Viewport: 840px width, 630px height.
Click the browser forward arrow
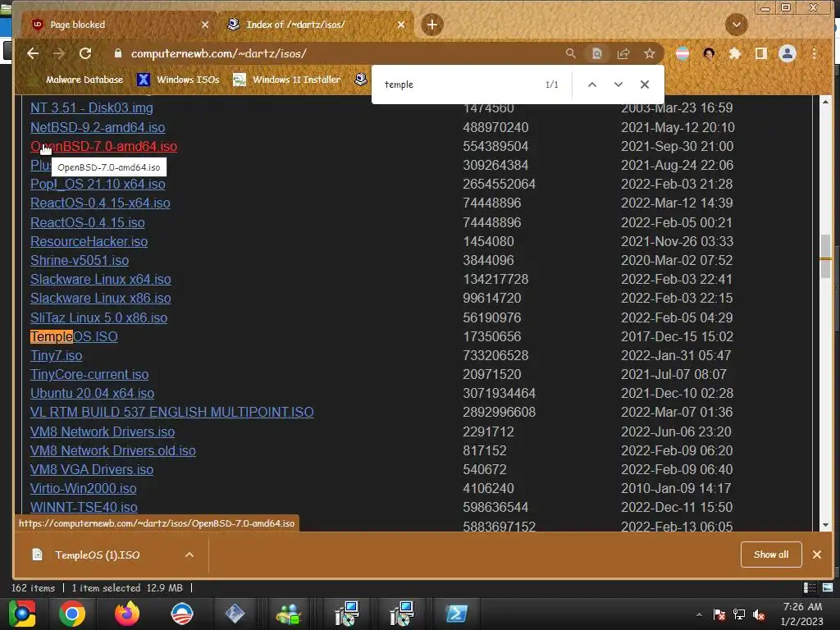(59, 53)
